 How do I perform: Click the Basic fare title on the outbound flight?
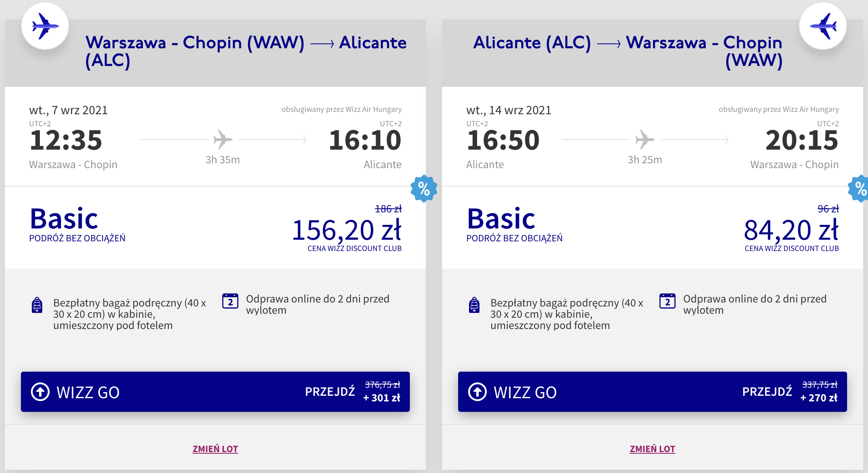pos(64,218)
